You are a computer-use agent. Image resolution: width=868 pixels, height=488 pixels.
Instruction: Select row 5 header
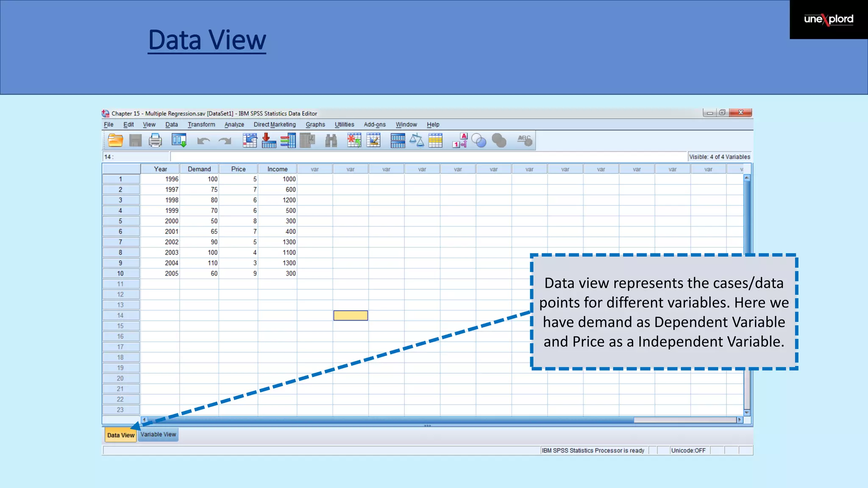pos(120,221)
